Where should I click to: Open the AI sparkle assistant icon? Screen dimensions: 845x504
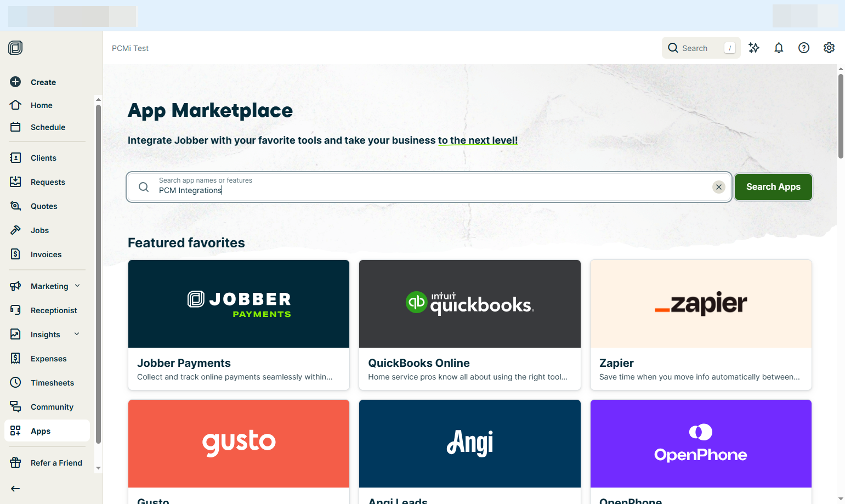tap(754, 48)
